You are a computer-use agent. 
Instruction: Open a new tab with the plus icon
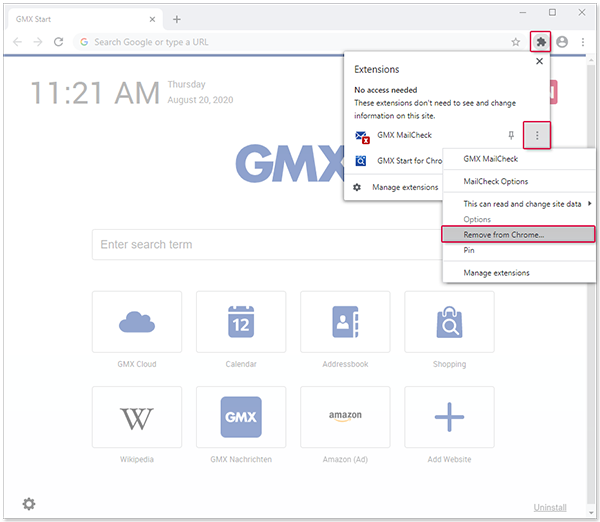176,19
